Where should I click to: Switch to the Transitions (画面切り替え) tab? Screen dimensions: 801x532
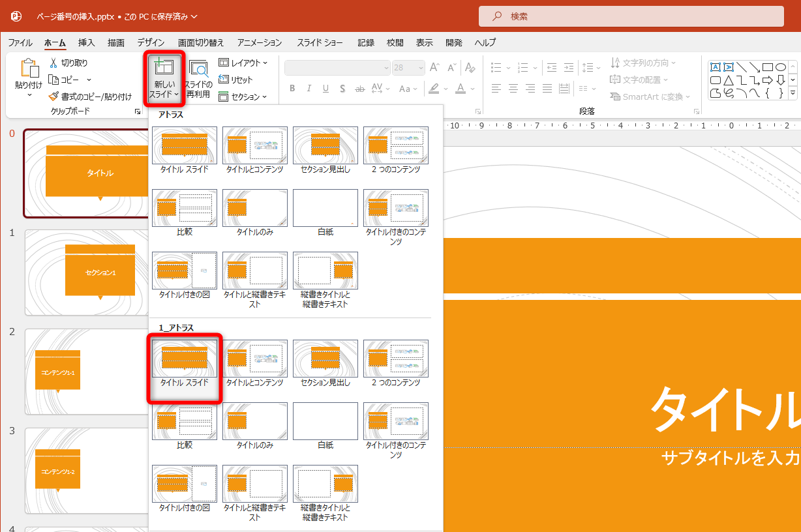(201, 42)
